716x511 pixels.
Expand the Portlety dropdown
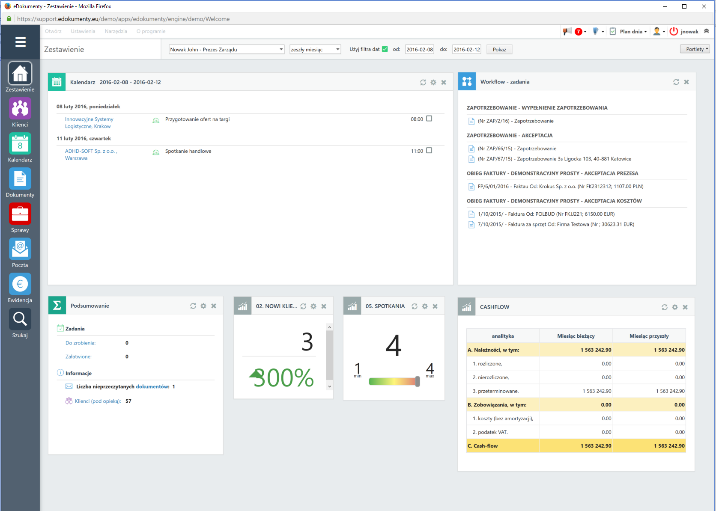(694, 48)
